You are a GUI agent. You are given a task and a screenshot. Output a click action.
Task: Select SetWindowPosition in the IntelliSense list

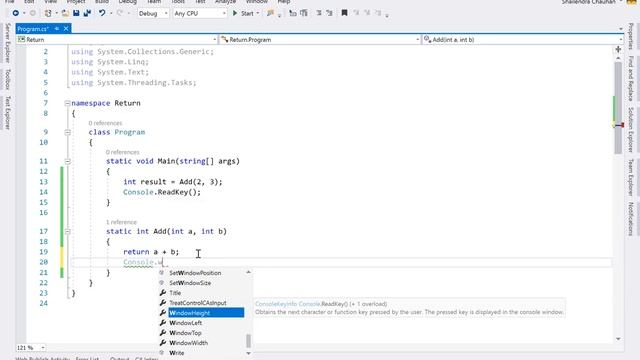pyautogui.click(x=195, y=273)
